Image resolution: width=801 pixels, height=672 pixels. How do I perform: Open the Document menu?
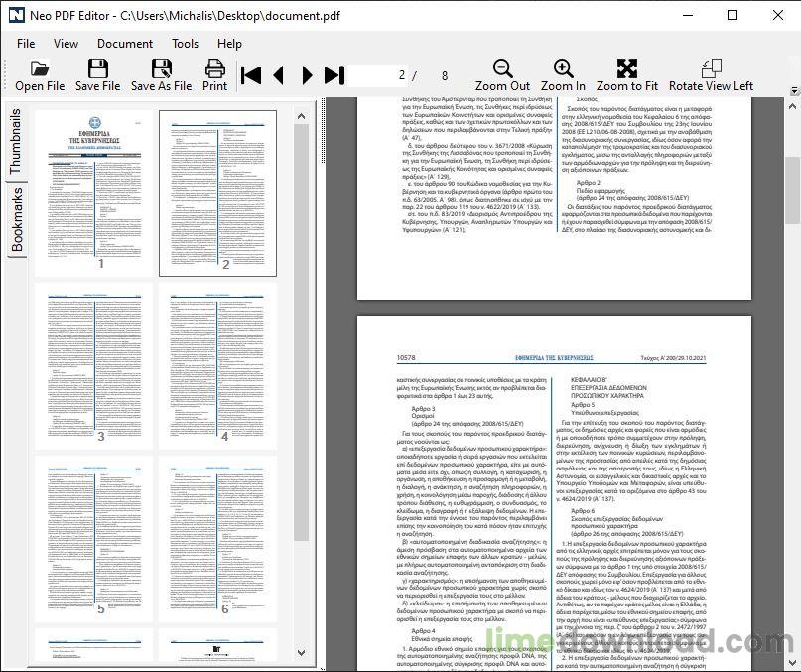(x=125, y=44)
